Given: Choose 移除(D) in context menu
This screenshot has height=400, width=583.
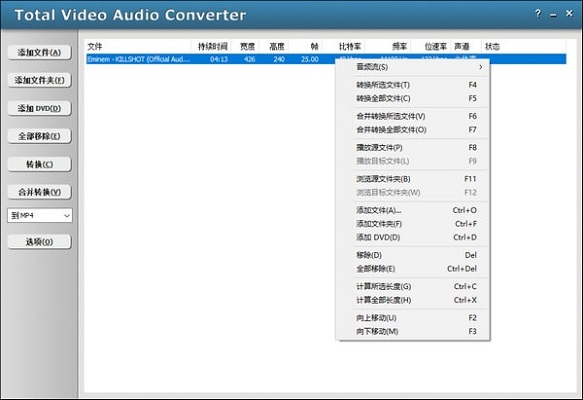Looking at the screenshot, I should point(413,255).
